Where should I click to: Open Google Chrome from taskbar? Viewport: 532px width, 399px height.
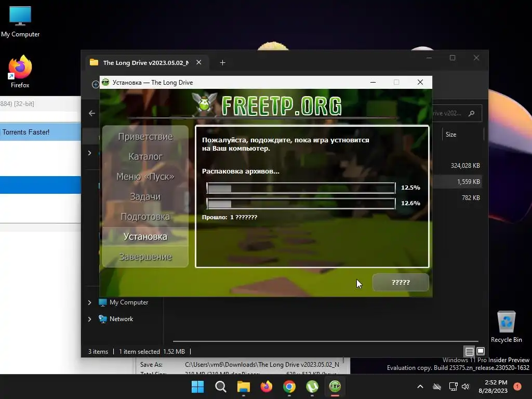[289, 387]
